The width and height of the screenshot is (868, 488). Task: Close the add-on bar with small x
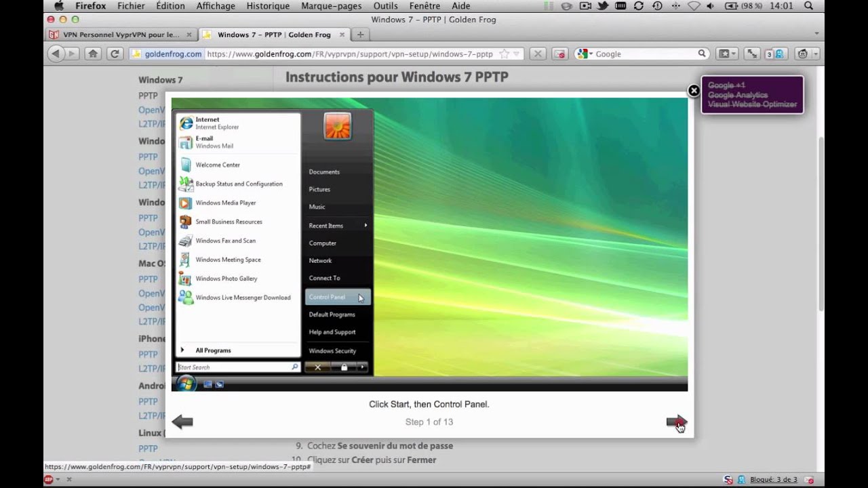69,479
